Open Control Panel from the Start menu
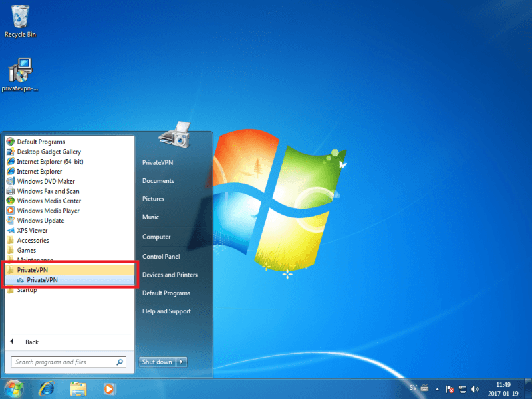Screen dimensions: 532x399 [161, 257]
